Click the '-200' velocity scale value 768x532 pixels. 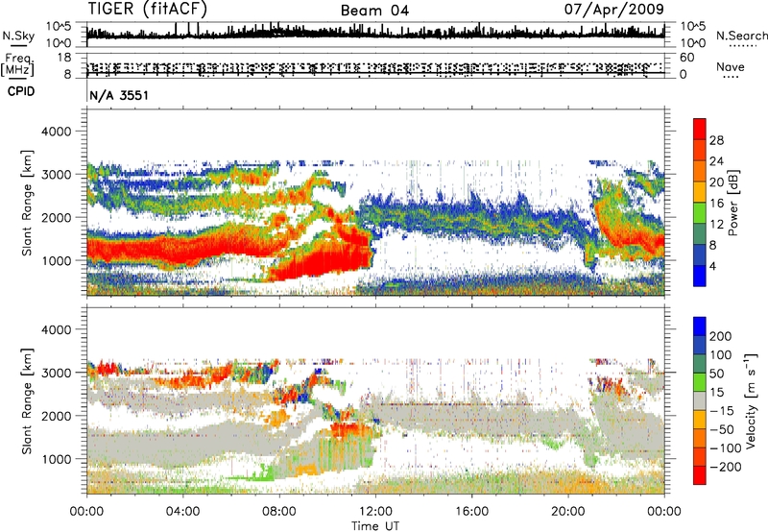(x=724, y=467)
